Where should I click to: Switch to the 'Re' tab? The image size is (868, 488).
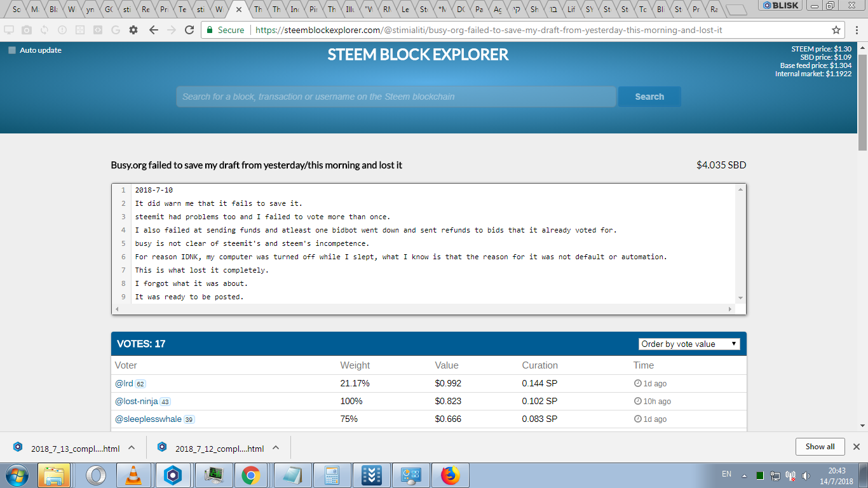pyautogui.click(x=146, y=10)
